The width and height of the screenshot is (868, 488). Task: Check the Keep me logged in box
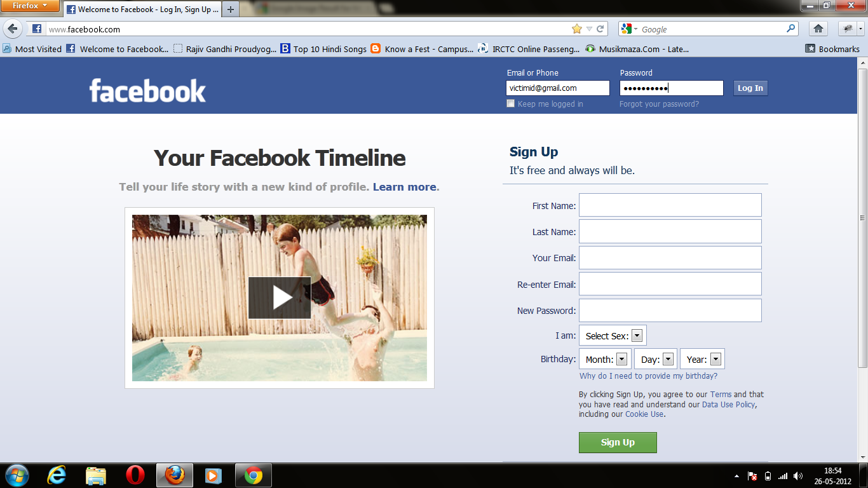[x=510, y=104]
